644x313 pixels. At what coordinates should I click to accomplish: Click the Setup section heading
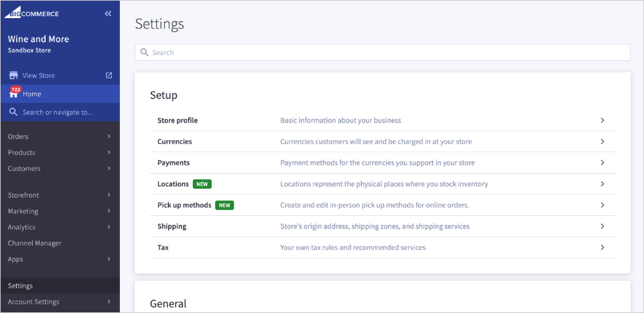(x=164, y=95)
